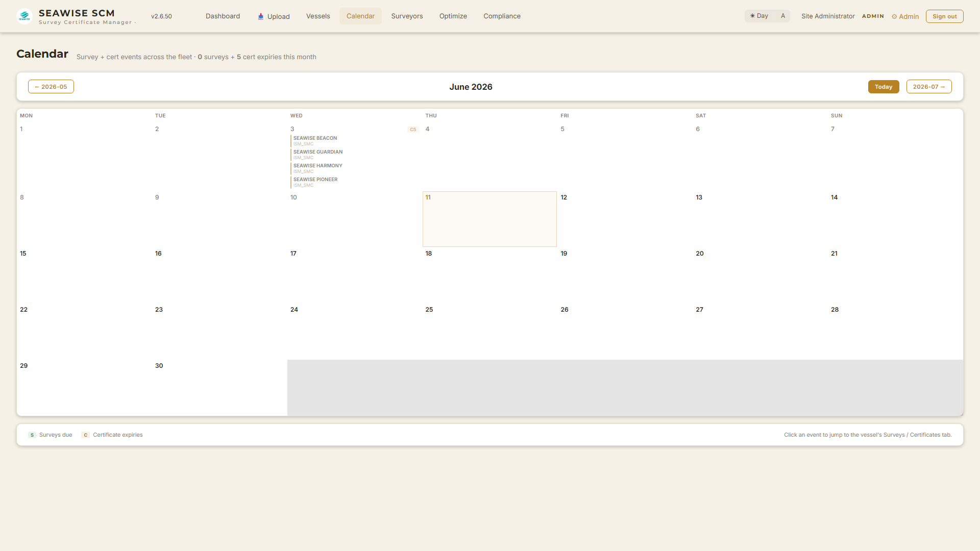Image resolution: width=980 pixels, height=551 pixels.
Task: Click the June 2026 month title
Action: [471, 87]
